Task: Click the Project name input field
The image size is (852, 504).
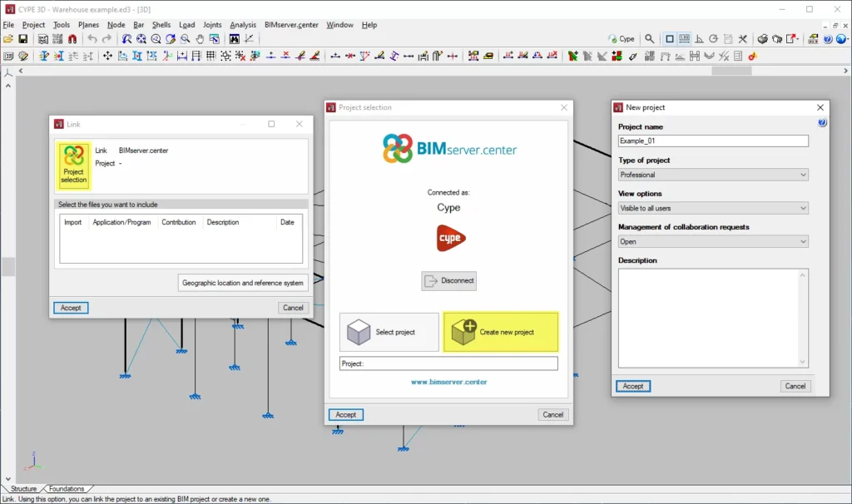Action: click(713, 141)
